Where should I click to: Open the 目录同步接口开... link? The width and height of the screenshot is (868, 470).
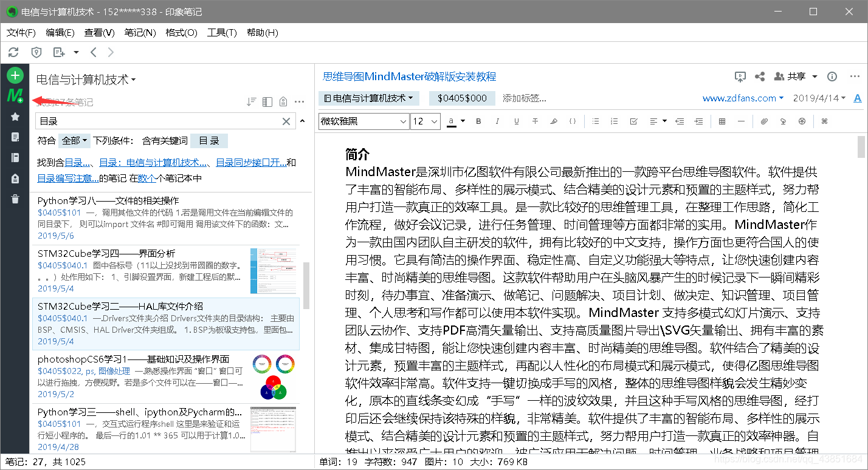251,162
